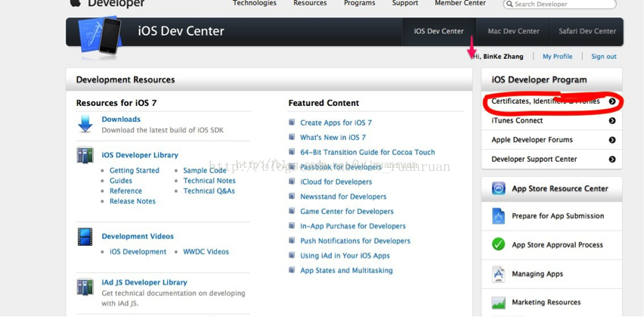Click the document icon beside What's New in iOS 7
Viewport: 644px width, 317px height.
[x=292, y=137]
